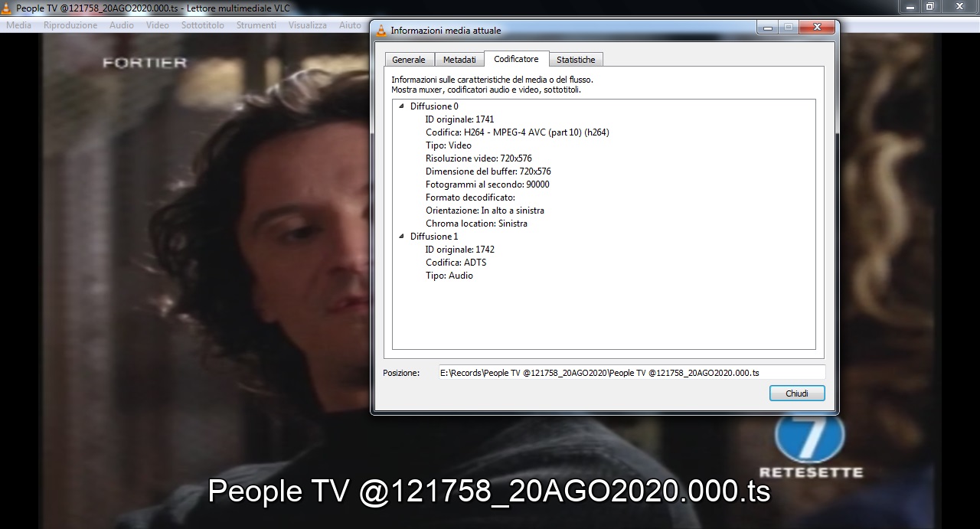Select the 'Codifica: H264 - MPEG-4 AVC' row
The image size is (980, 529).
517,132
